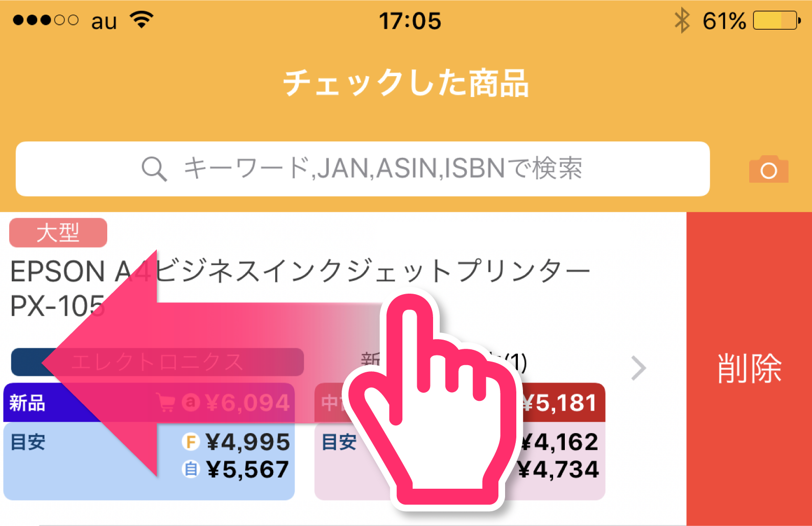This screenshot has width=812, height=526.
Task: Select the エレクトロニクス category label
Action: 157,362
